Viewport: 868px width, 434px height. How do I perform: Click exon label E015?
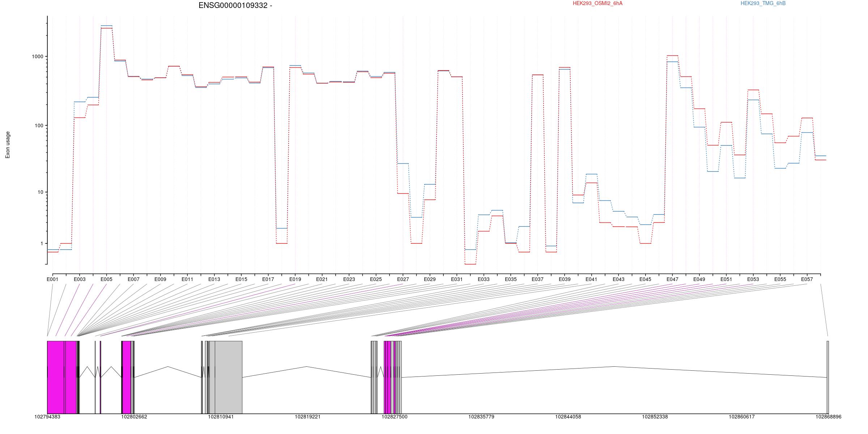[241, 279]
